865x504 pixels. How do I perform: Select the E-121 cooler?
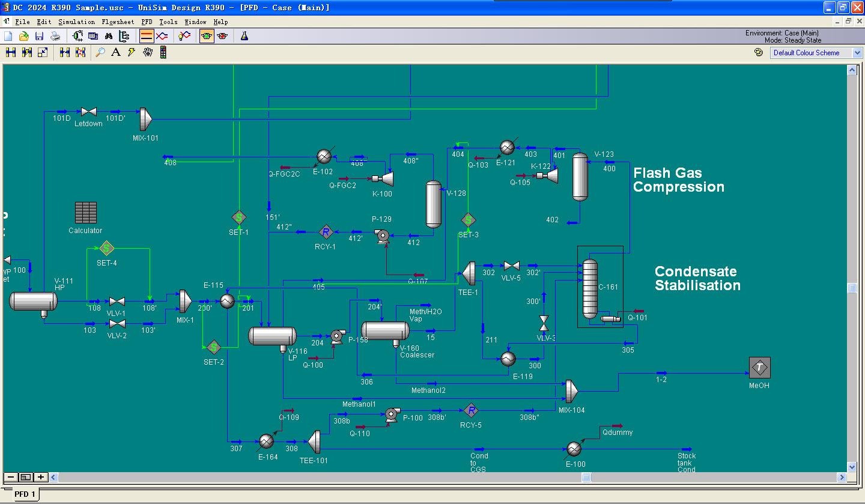tap(508, 147)
